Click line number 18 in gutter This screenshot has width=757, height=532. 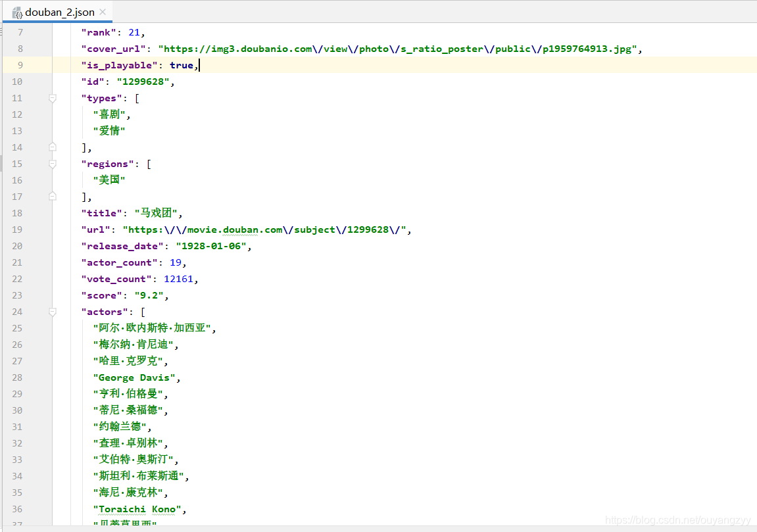click(x=17, y=213)
